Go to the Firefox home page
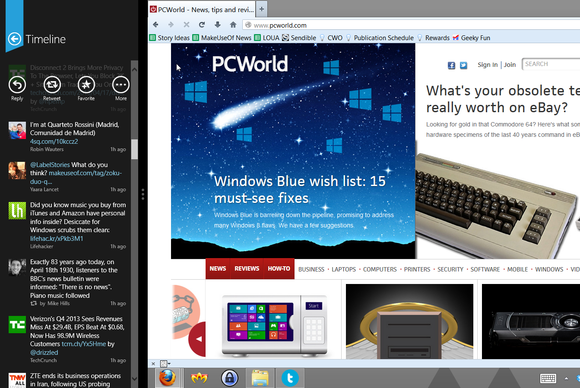This screenshot has height=388, width=580. pyautogui.click(x=233, y=25)
